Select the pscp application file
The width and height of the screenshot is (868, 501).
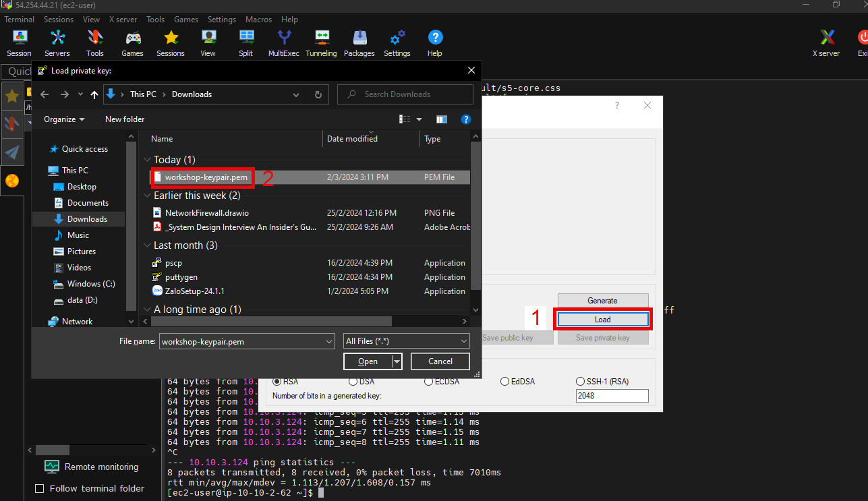click(x=173, y=263)
